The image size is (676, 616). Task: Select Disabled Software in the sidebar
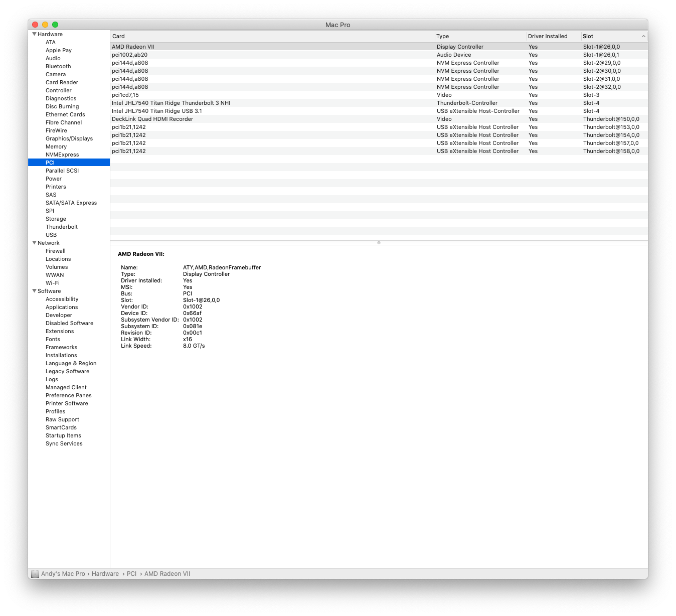(x=69, y=323)
